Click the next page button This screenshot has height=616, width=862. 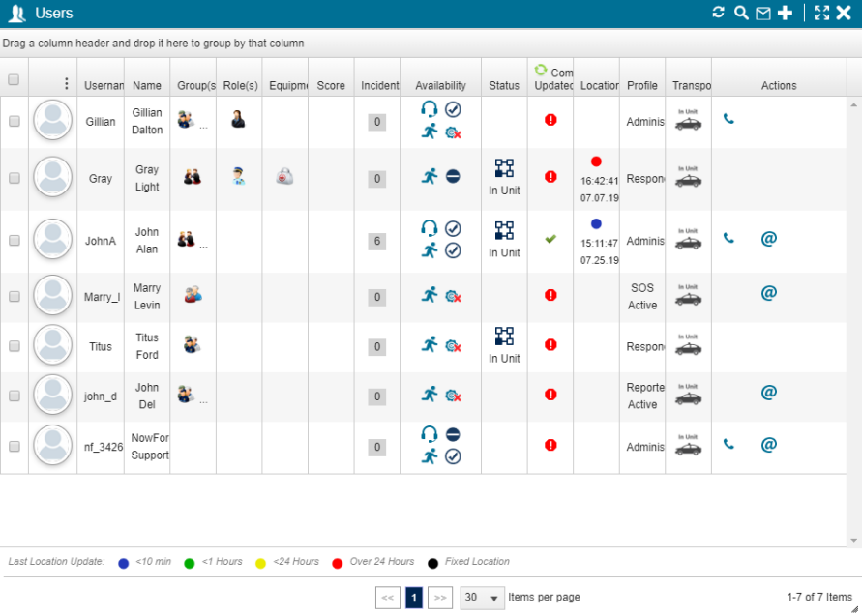[440, 598]
